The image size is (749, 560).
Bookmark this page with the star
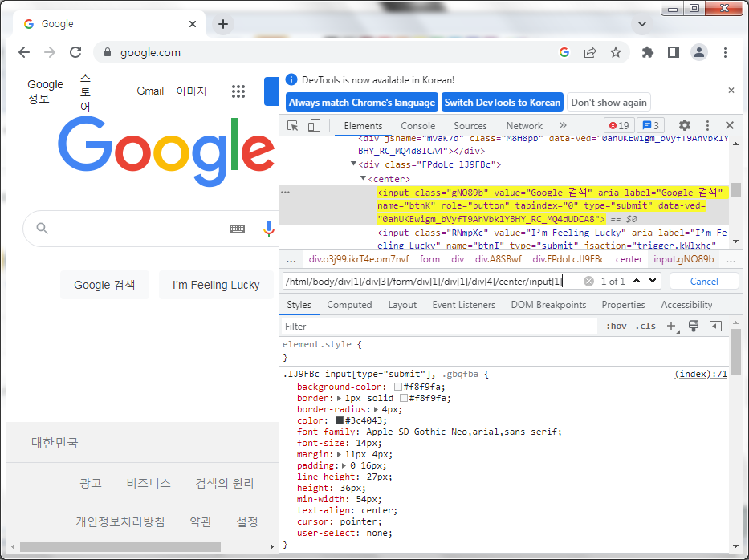click(x=616, y=52)
